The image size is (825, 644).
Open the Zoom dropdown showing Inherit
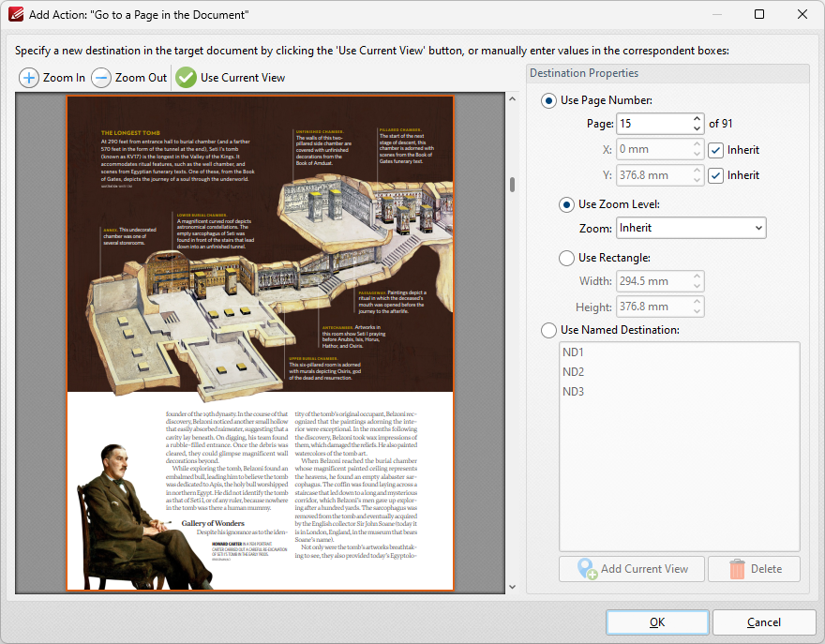coord(691,228)
